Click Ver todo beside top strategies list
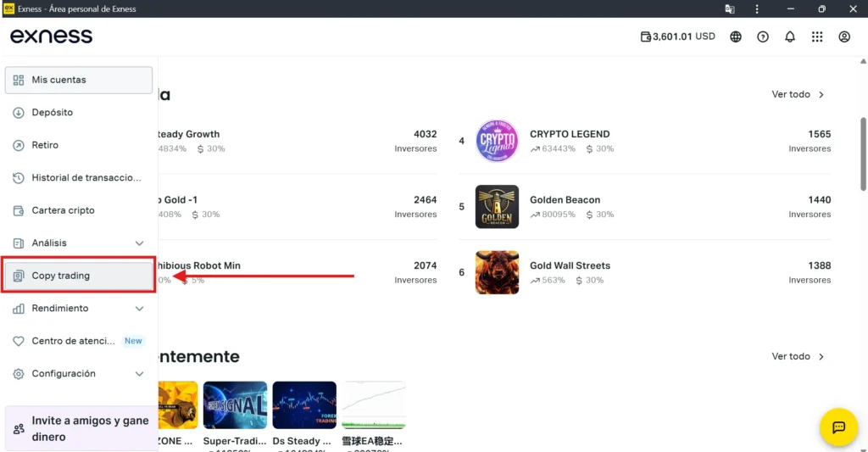The height and width of the screenshot is (452, 868). (798, 94)
